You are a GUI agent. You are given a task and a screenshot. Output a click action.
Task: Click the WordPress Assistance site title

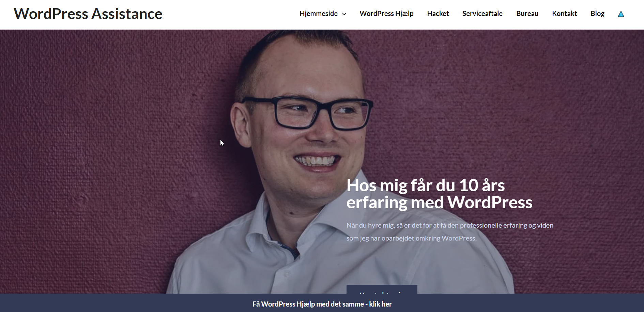point(88,14)
